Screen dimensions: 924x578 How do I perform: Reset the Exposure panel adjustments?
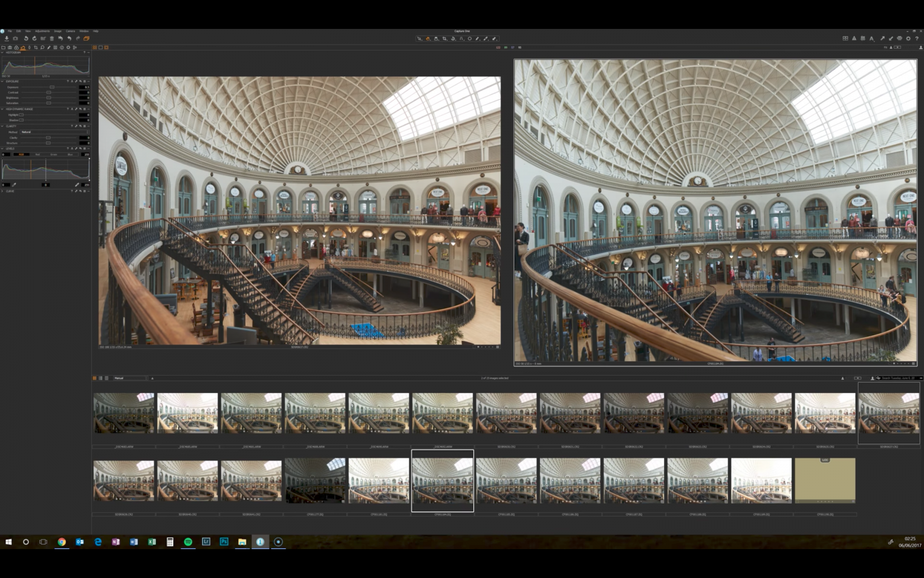point(80,81)
